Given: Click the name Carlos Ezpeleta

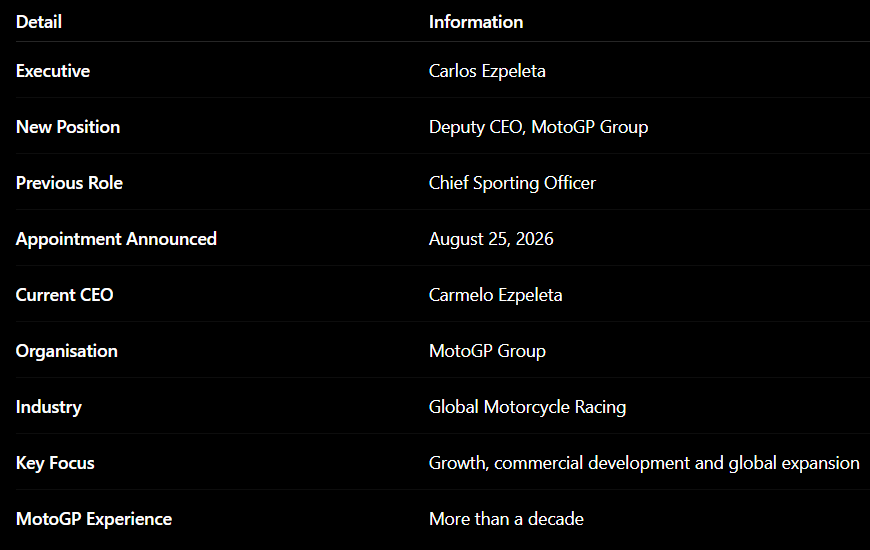Looking at the screenshot, I should [487, 71].
